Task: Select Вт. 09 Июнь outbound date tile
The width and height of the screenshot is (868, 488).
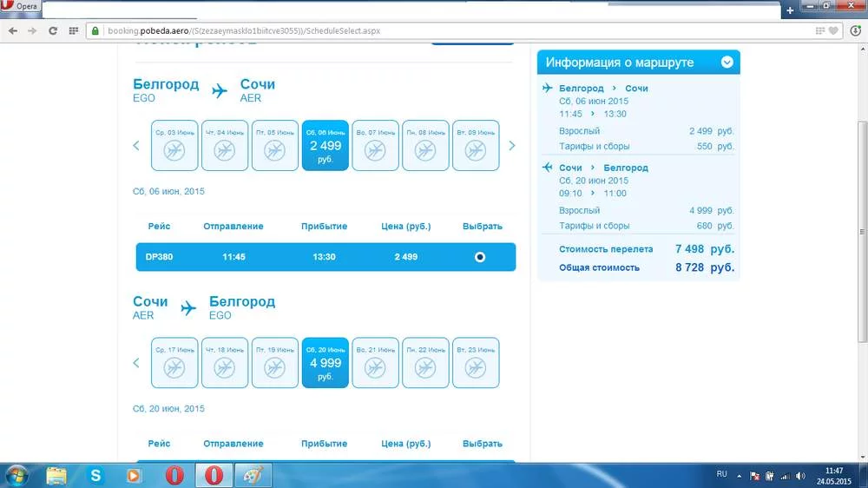Action: coord(476,145)
